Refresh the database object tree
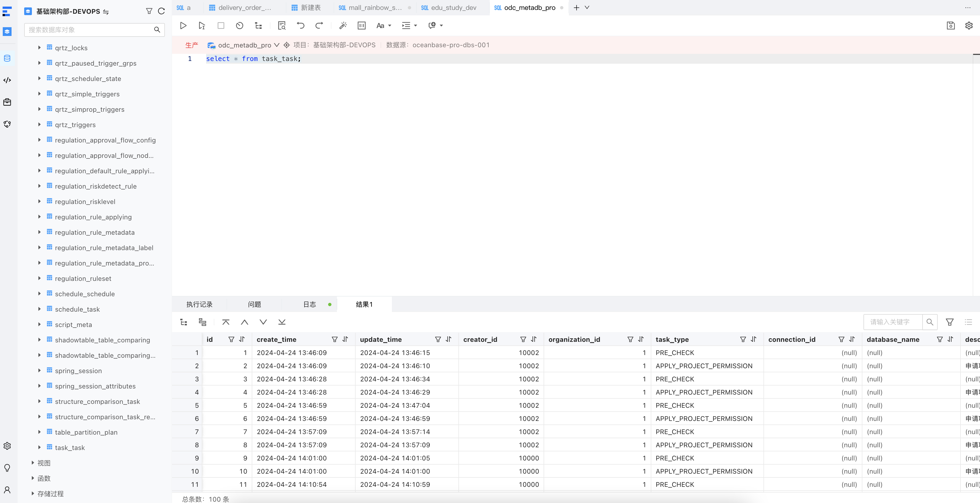Screen dimensions: 980x503 point(161,11)
